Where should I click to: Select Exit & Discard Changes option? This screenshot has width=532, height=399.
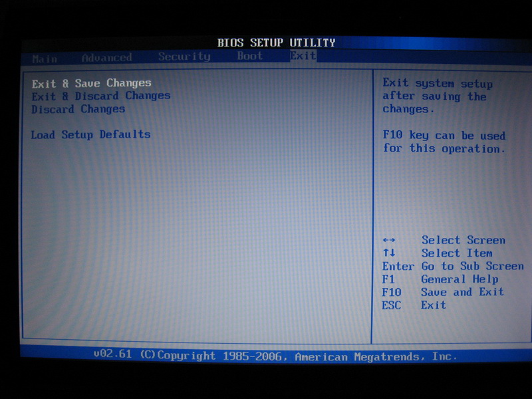101,96
